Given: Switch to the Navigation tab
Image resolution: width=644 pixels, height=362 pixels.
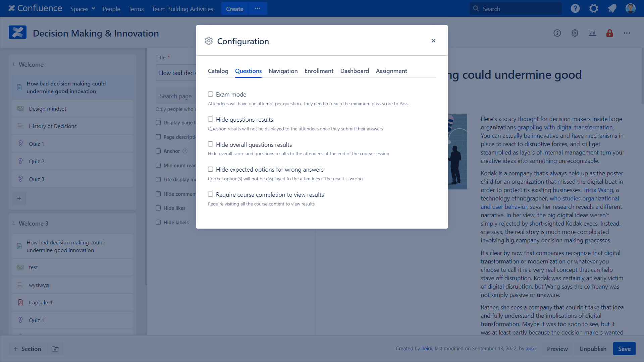Looking at the screenshot, I should (283, 71).
